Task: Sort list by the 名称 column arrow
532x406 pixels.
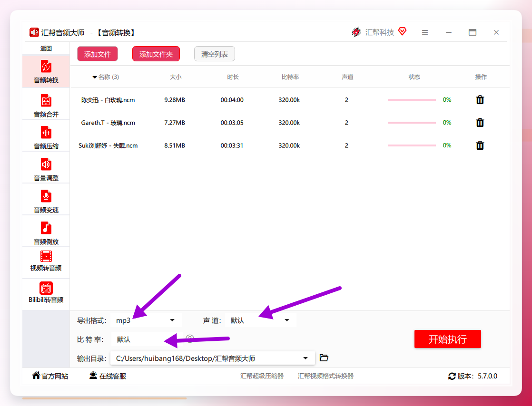Action: 95,77
